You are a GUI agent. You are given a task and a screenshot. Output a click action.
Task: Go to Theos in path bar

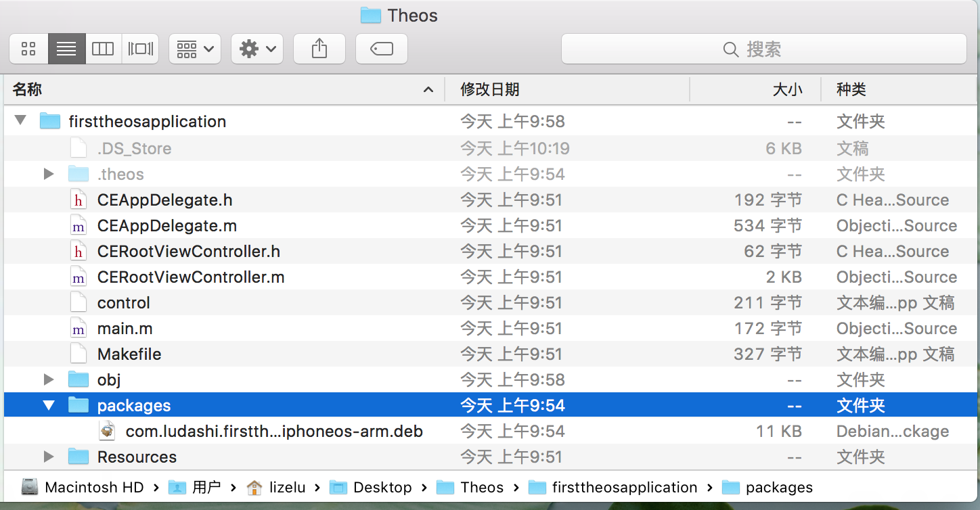click(x=470, y=488)
